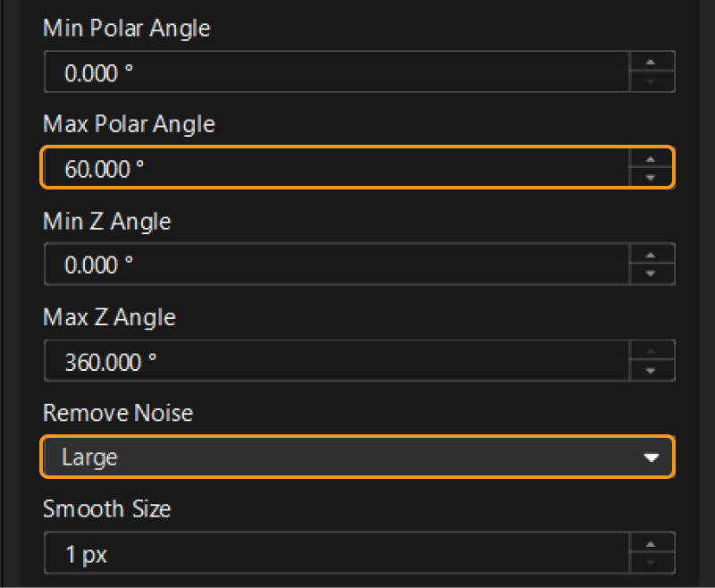Decrease Min Polar Angle with down arrow

click(651, 81)
